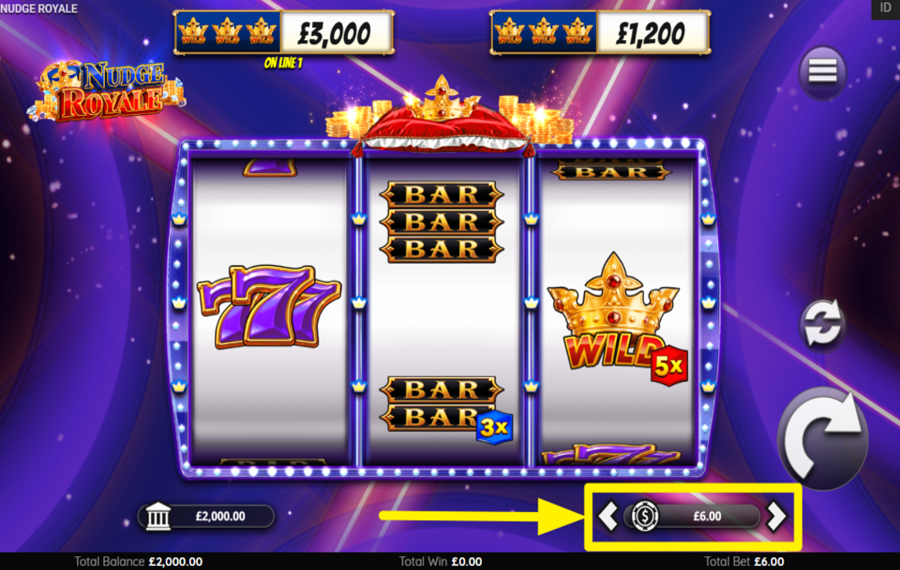This screenshot has height=570, width=900.
Task: Increase bet with the right chevron
Action: click(x=777, y=515)
